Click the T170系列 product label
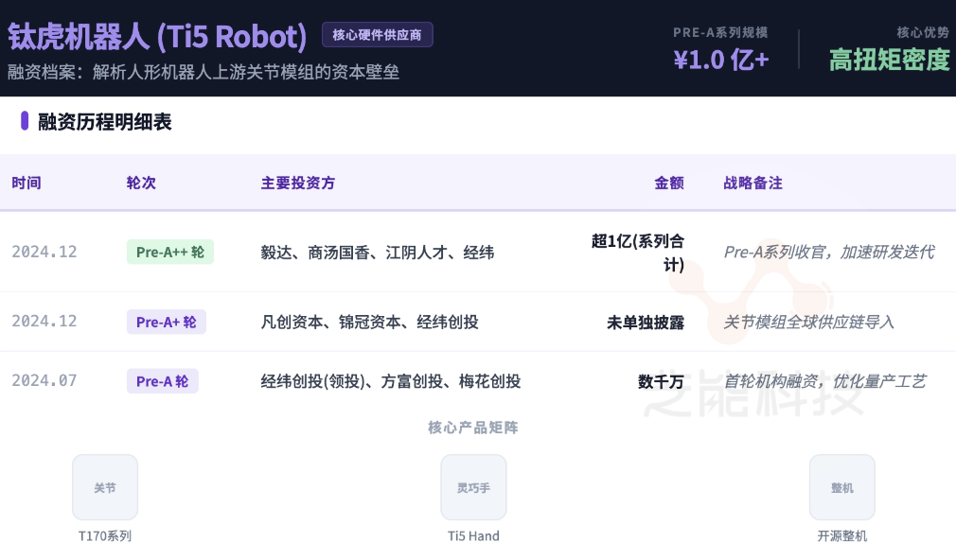Screen dimensions: 956x560 (105, 535)
